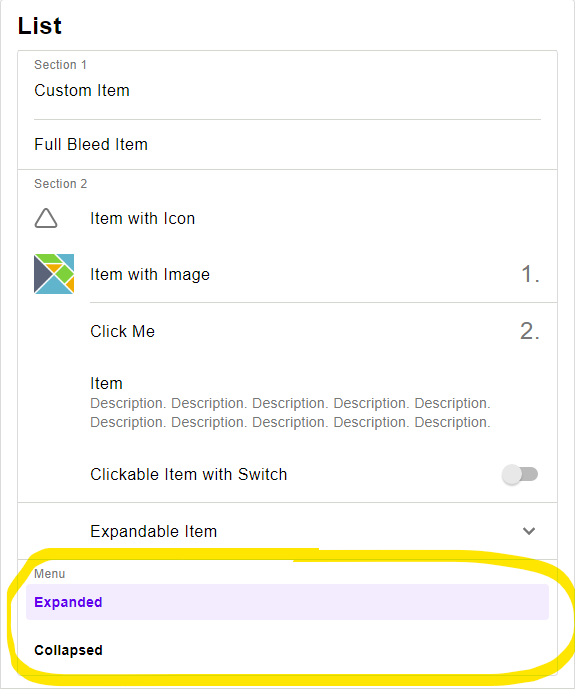Click the Full Bleed Item row
Screen dimensions: 578x689
tap(287, 145)
